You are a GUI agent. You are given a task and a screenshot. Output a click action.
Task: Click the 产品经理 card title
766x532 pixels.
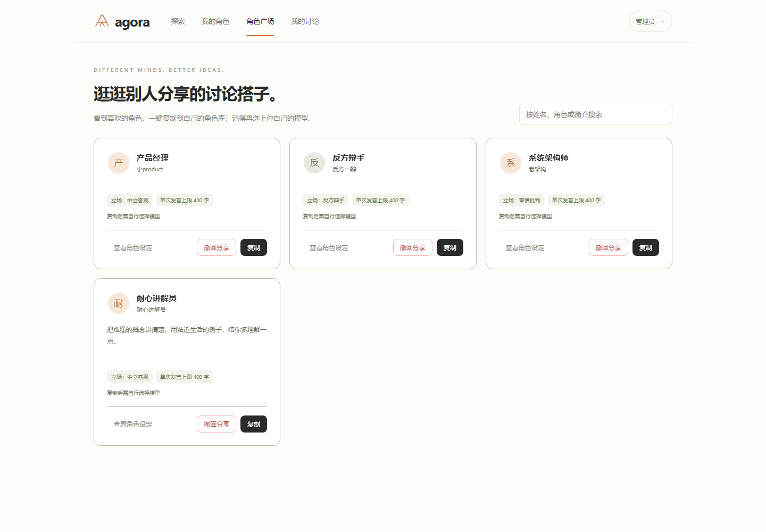coord(153,158)
